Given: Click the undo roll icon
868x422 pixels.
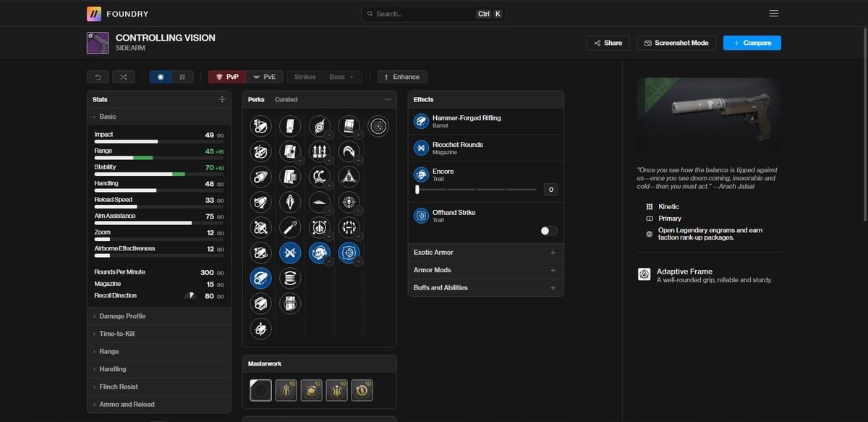Looking at the screenshot, I should coord(97,76).
